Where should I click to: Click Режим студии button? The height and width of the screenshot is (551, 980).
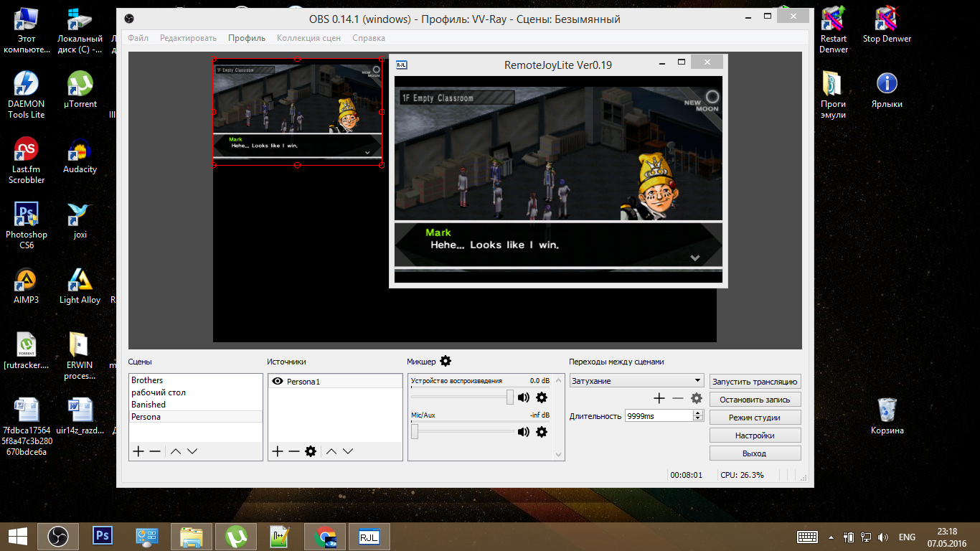[x=755, y=418]
